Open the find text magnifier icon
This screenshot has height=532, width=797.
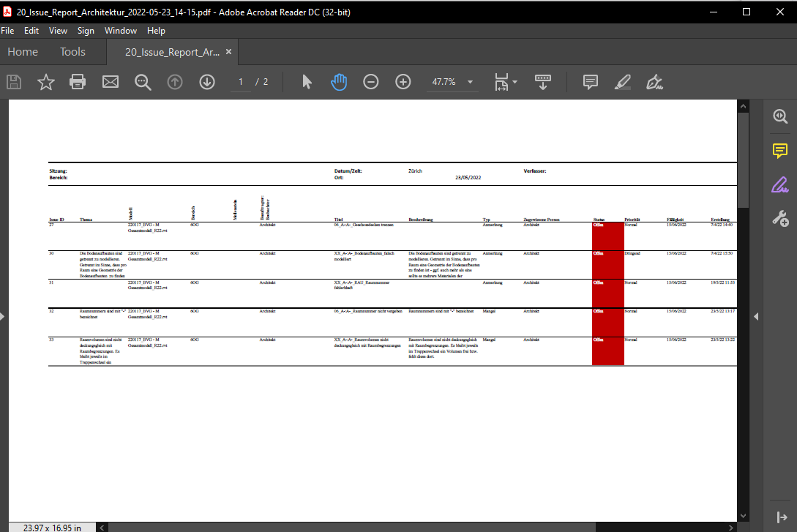[143, 82]
